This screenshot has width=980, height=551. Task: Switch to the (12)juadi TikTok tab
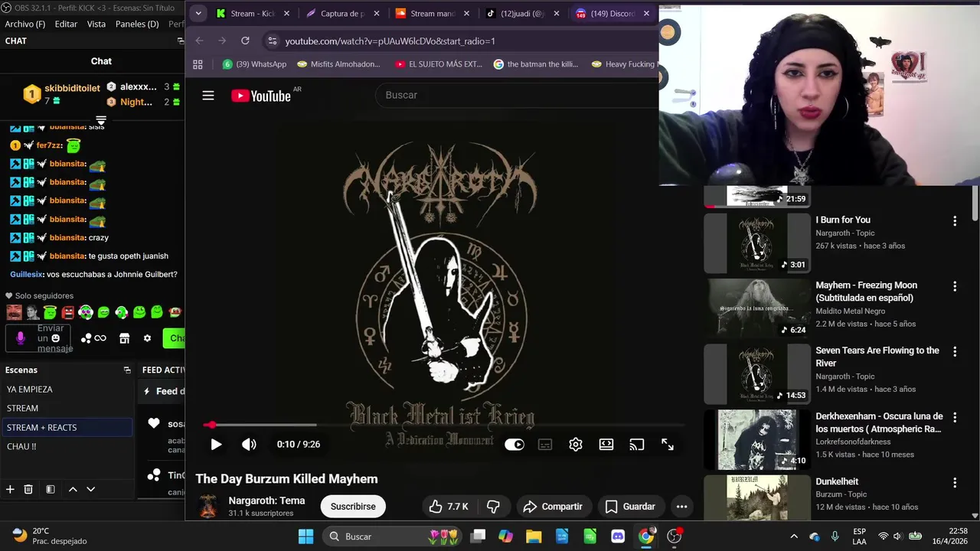(x=523, y=13)
